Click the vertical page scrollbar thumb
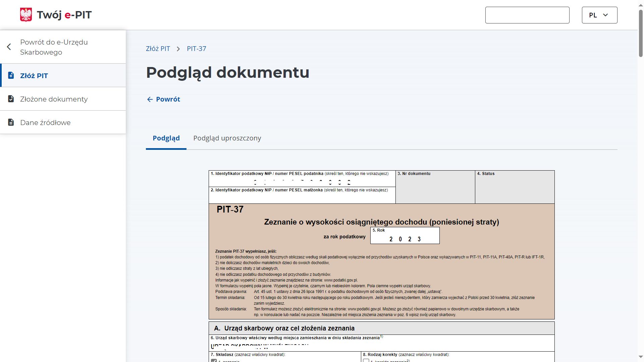Screen dimensions: 644x362 [x=641, y=34]
